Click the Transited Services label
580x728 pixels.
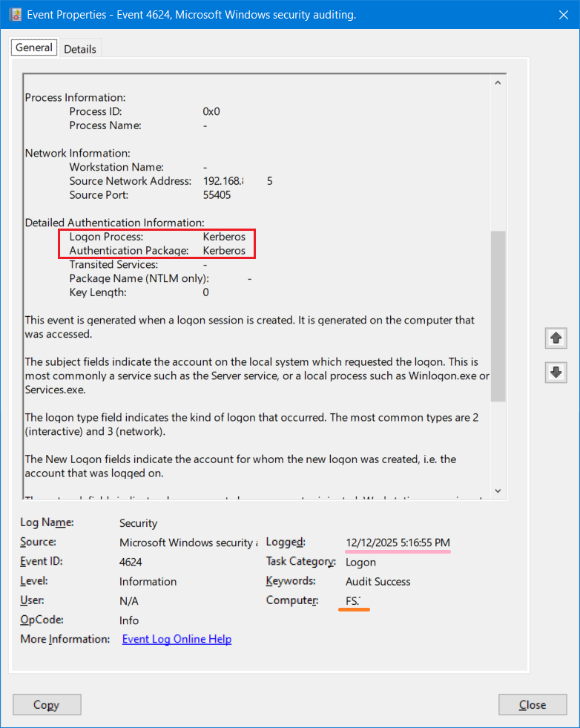(113, 265)
